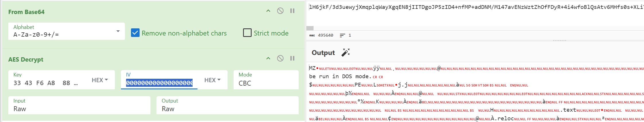
Task: Click the MZ header in output
Action: click(312, 68)
